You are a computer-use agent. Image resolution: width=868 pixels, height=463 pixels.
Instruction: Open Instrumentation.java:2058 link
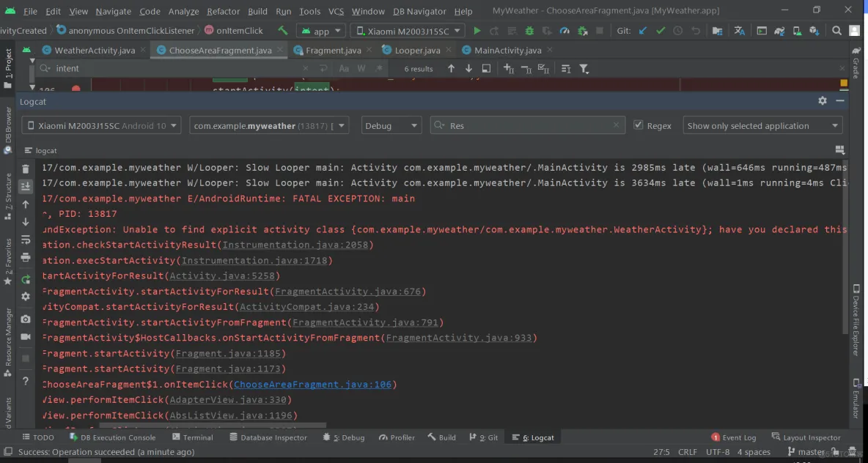pos(295,245)
